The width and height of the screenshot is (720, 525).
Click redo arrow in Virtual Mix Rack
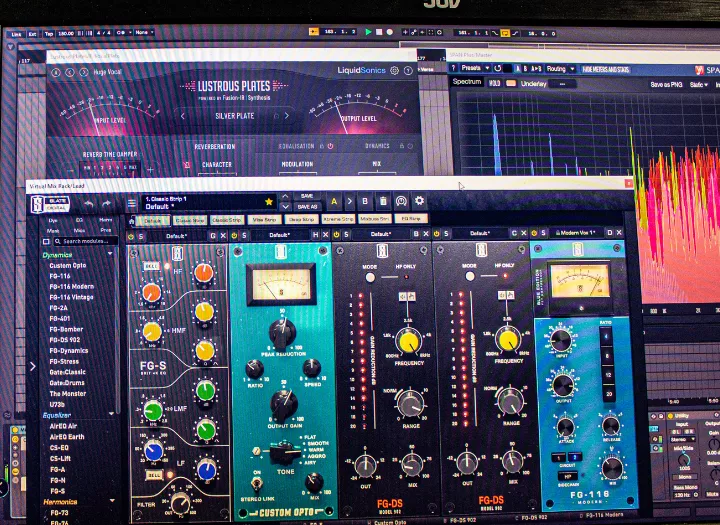click(107, 203)
